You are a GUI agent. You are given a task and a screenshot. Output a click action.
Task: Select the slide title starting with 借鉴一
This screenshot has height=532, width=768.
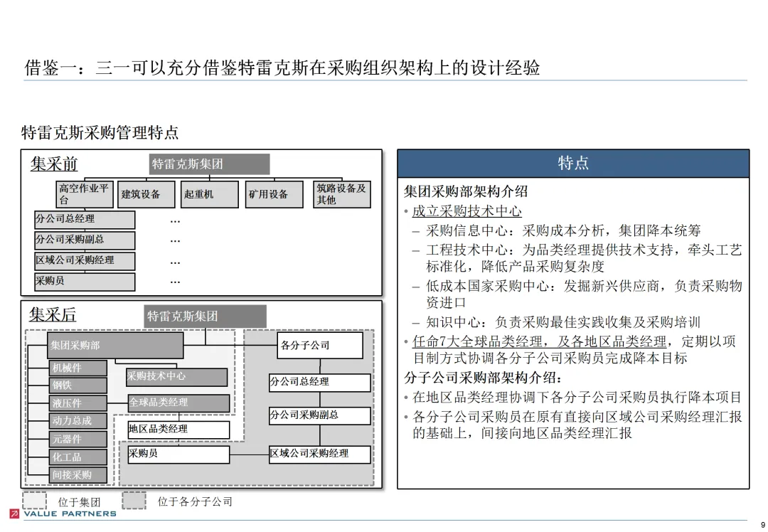coord(282,68)
